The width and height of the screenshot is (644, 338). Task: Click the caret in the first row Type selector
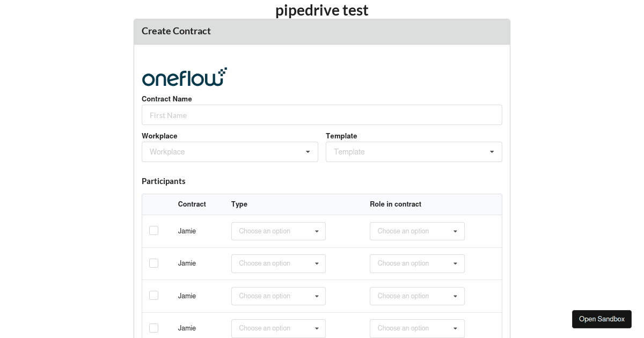click(x=316, y=231)
